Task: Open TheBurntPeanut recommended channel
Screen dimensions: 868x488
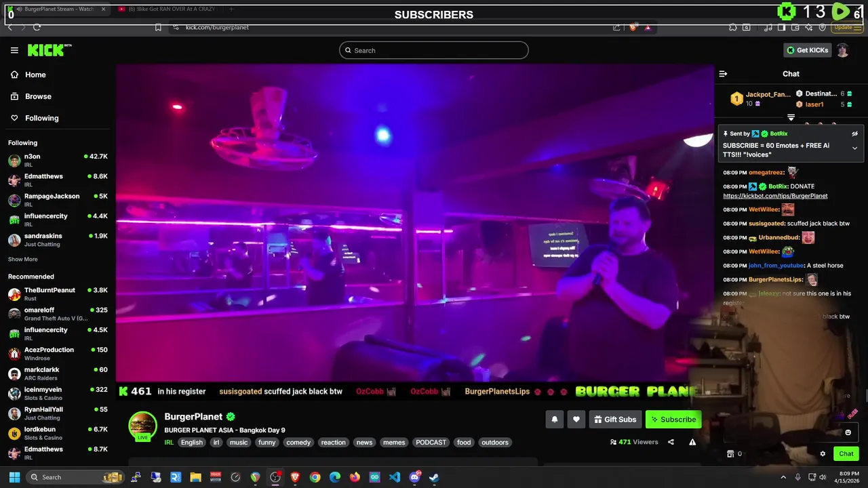Action: 58,294
